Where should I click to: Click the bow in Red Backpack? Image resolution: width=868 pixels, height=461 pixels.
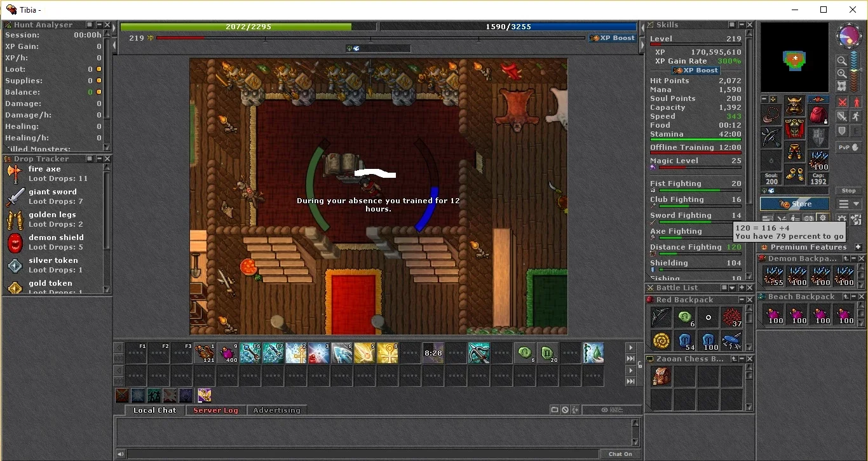click(661, 317)
